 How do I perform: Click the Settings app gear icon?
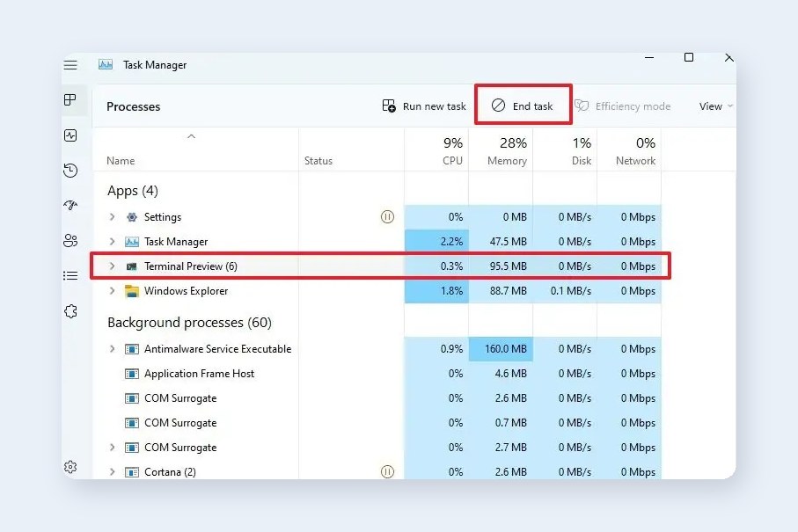(132, 217)
